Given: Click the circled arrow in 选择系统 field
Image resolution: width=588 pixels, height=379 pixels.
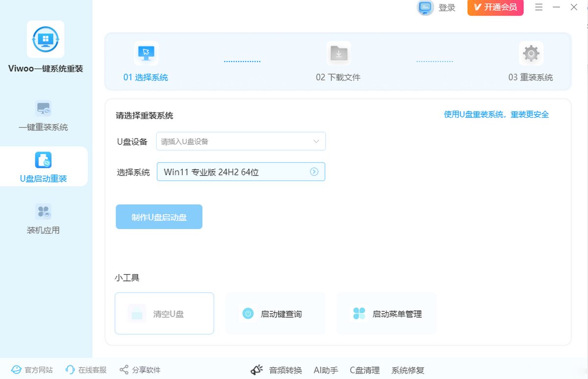Looking at the screenshot, I should [315, 172].
